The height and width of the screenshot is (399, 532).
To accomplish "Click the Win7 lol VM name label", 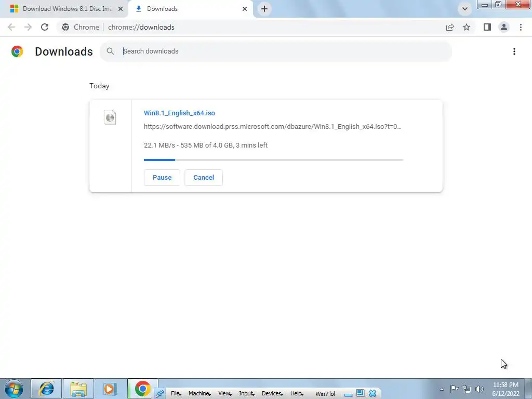I will (x=325, y=394).
